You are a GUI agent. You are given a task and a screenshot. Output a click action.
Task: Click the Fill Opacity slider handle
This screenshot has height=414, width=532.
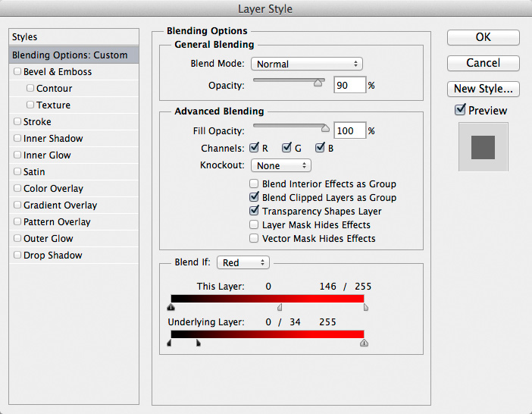[325, 128]
